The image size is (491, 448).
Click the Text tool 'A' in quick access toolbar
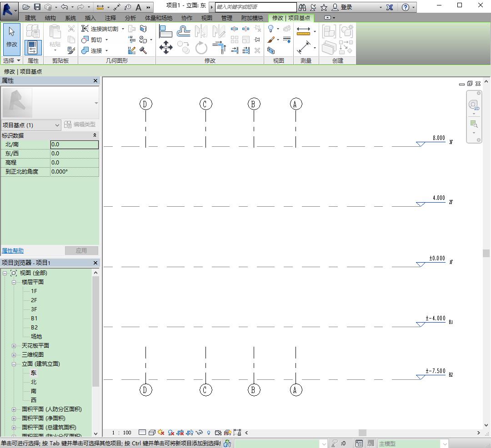[138, 7]
